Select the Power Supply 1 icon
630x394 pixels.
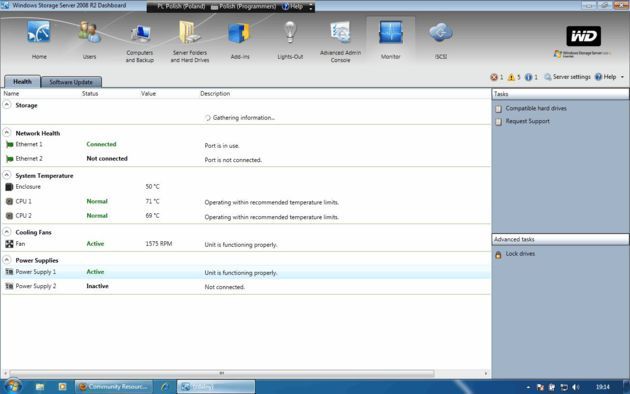[9, 272]
